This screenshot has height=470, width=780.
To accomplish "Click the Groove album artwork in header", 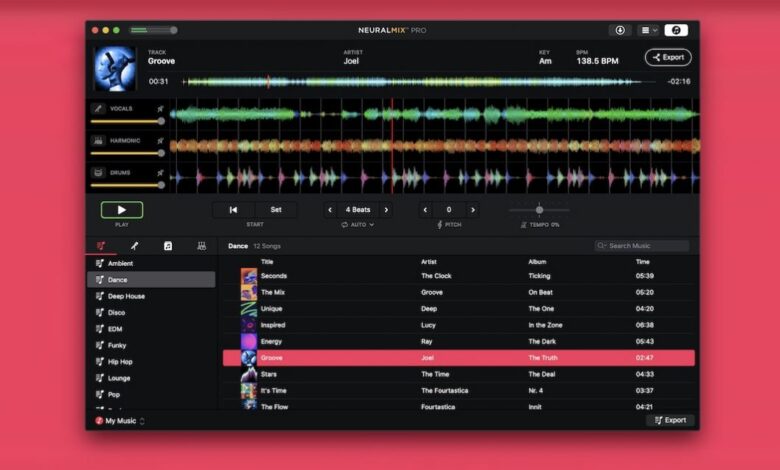I will point(115,69).
